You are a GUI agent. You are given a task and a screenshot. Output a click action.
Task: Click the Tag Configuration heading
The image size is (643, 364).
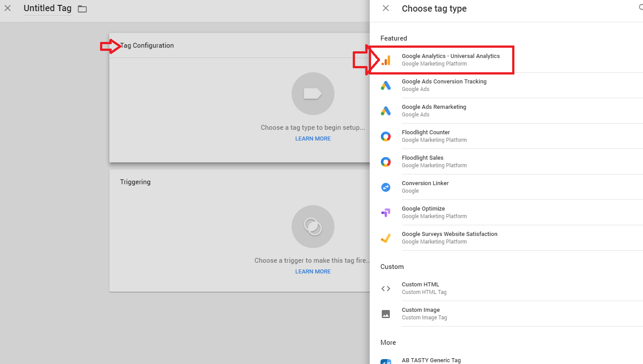pos(147,45)
